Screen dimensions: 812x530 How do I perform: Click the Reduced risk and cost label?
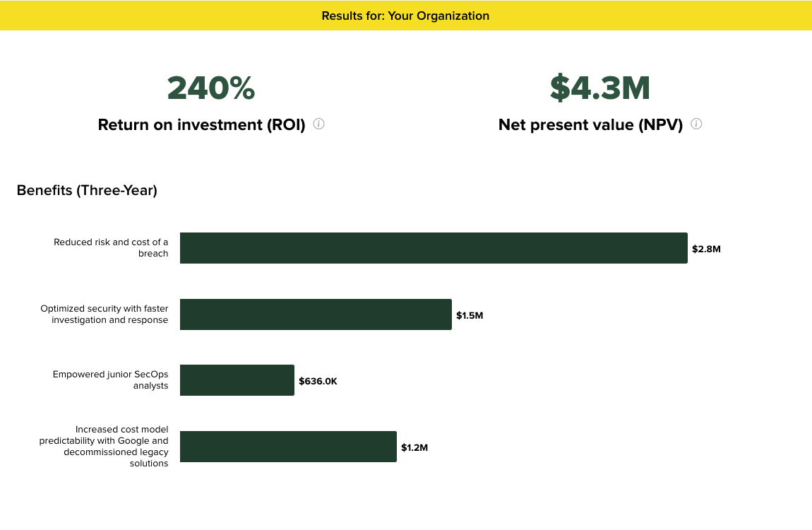click(x=111, y=247)
